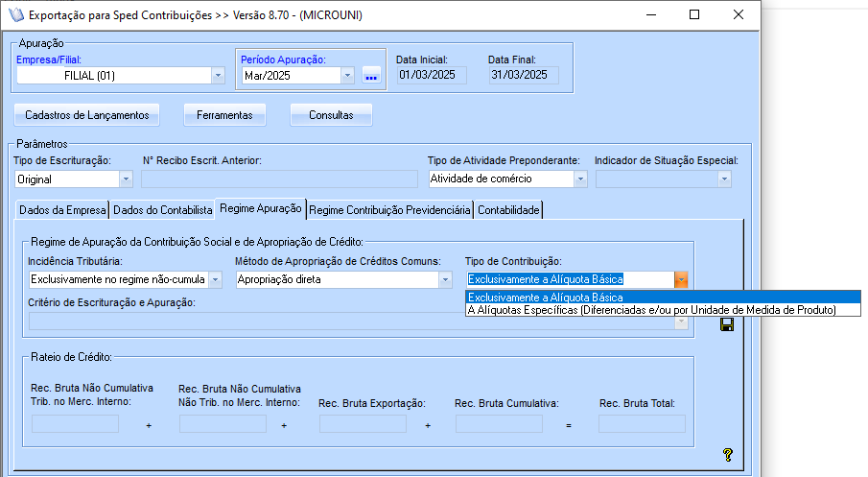Viewport: 868px width, 477px height.
Task: Maximize the Exportação para Sped window
Action: tap(694, 15)
